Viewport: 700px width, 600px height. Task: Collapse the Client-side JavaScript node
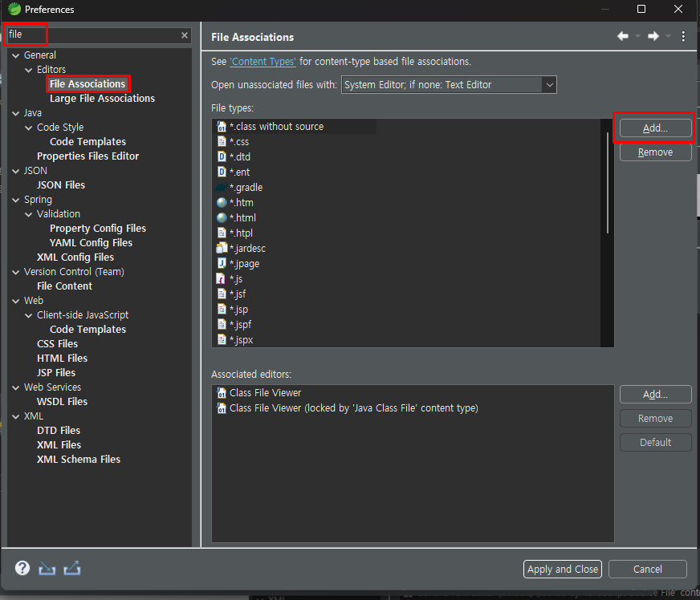click(29, 315)
